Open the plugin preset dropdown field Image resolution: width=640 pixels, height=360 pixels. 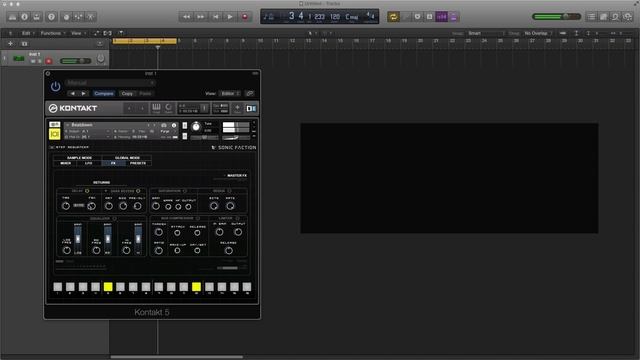(111, 83)
